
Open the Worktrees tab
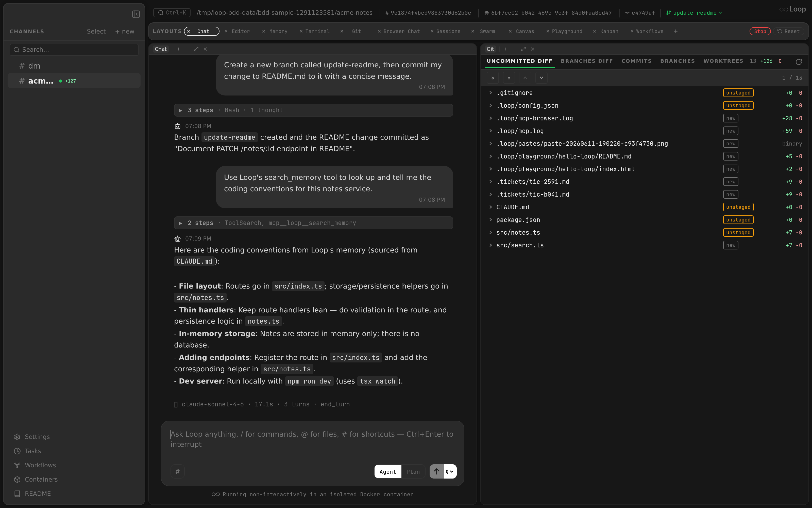(723, 61)
